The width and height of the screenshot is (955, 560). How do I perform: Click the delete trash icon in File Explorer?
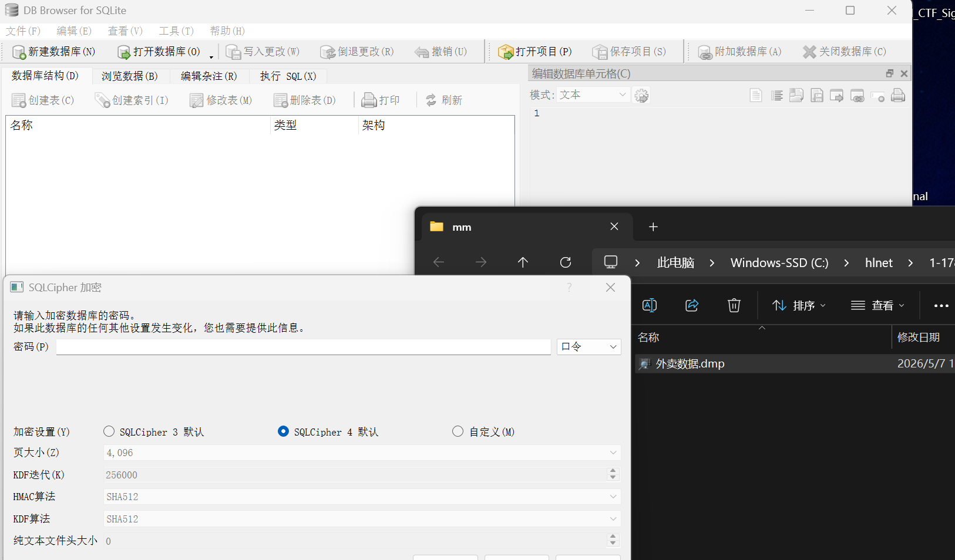[x=734, y=305]
